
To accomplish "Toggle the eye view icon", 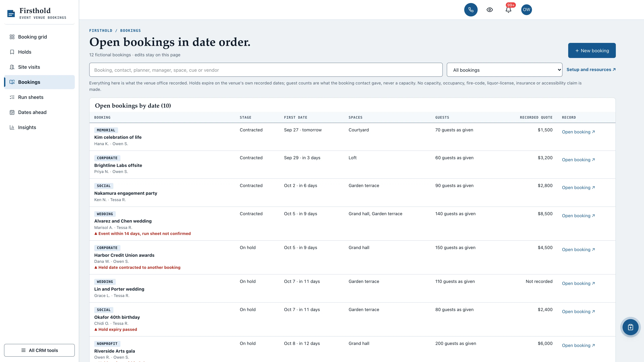I will [490, 10].
